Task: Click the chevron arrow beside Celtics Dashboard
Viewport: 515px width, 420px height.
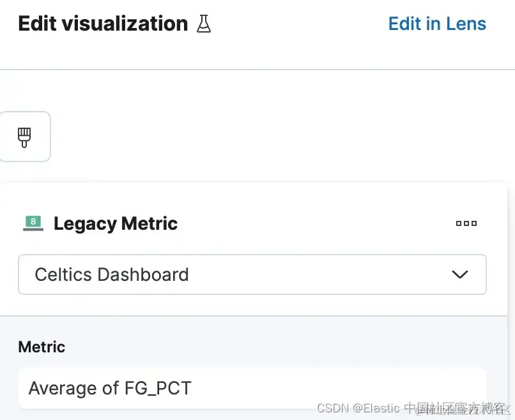Action: [460, 274]
